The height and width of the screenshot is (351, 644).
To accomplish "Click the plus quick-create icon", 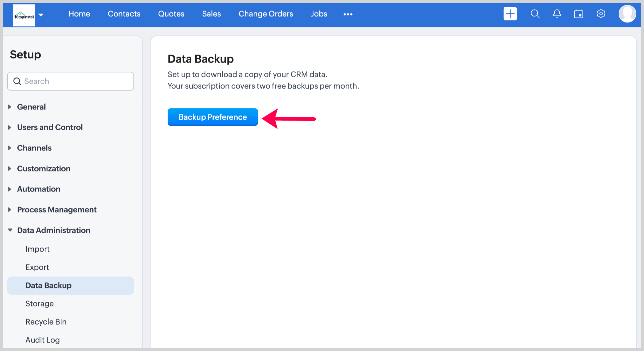I will point(510,14).
